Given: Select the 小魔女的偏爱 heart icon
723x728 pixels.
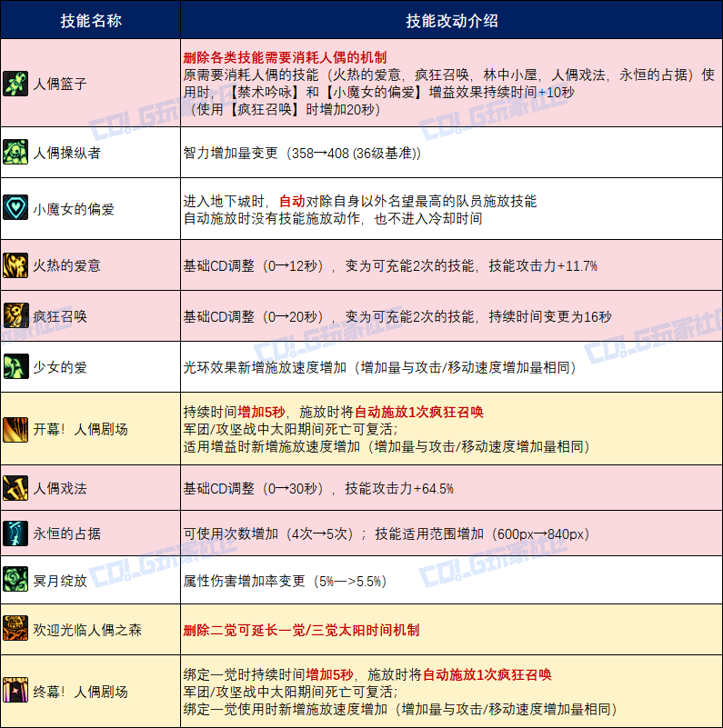Looking at the screenshot, I should click(x=15, y=208).
